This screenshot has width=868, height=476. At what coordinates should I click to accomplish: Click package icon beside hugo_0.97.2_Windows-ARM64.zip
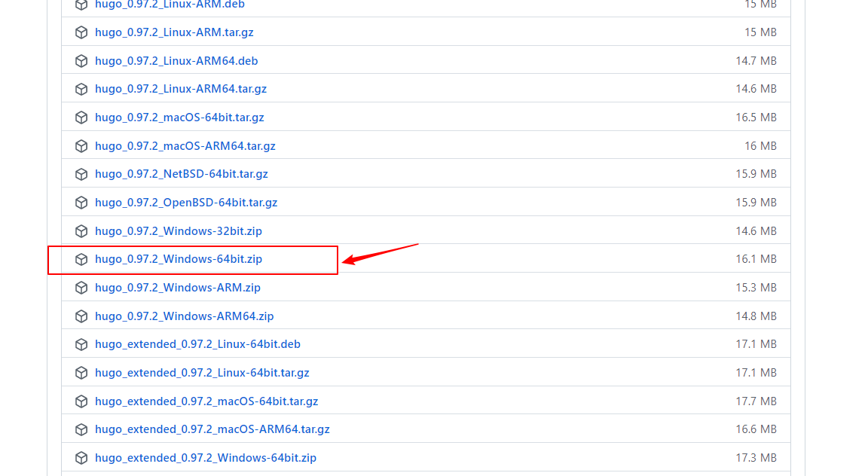[81, 316]
